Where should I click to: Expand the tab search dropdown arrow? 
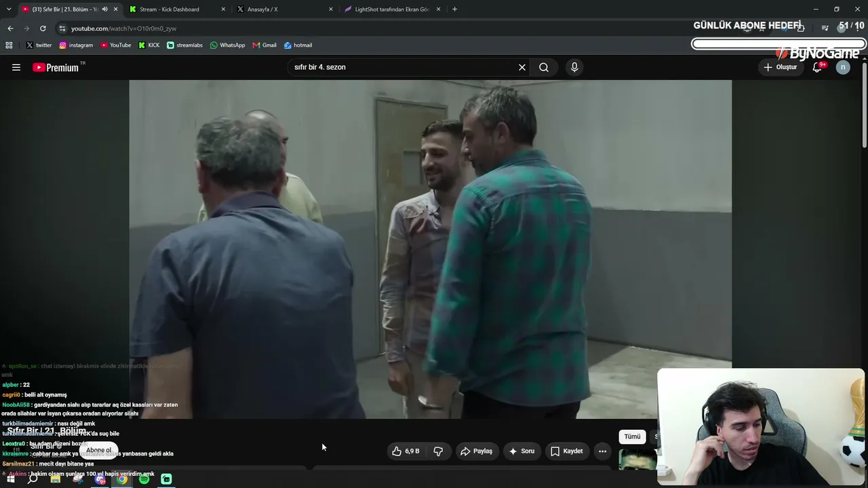[9, 9]
